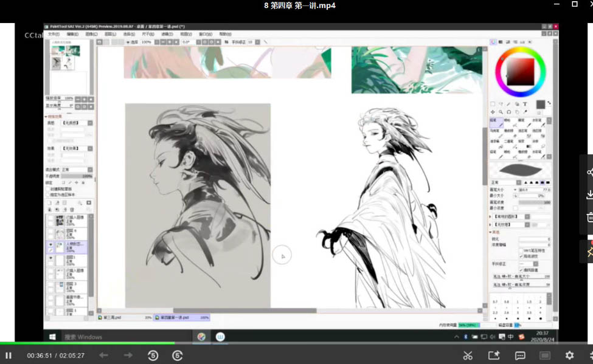The height and width of the screenshot is (364, 593).
Task: Open the brush blend mode dropdown 正常
Action: coord(505,182)
